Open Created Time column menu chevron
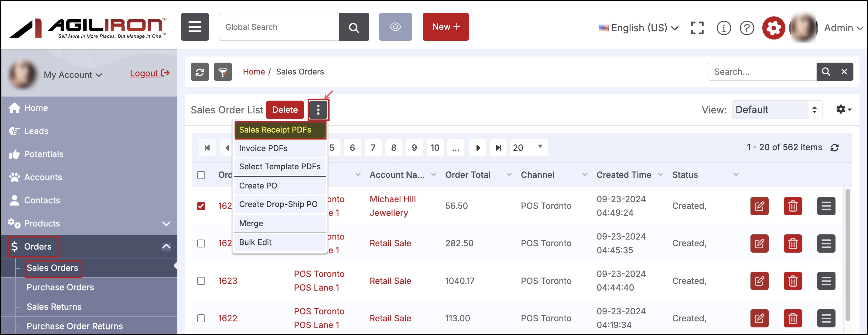The image size is (868, 335). 661,175
